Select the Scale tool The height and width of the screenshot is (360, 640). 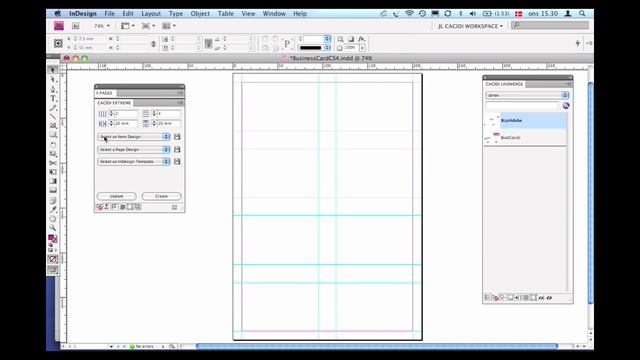pyautogui.click(x=53, y=153)
